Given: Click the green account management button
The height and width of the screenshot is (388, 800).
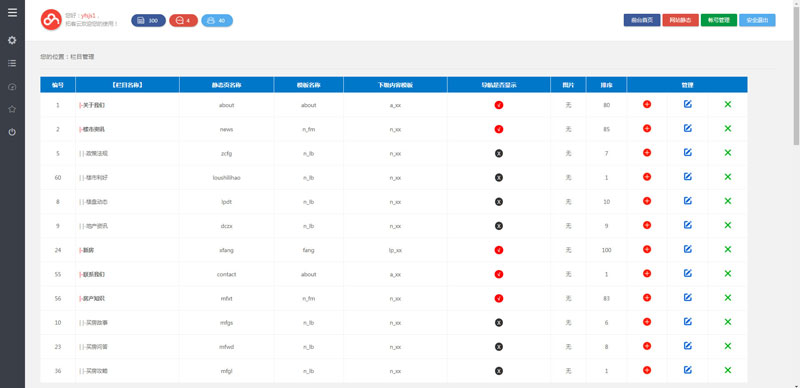Looking at the screenshot, I should click(719, 20).
